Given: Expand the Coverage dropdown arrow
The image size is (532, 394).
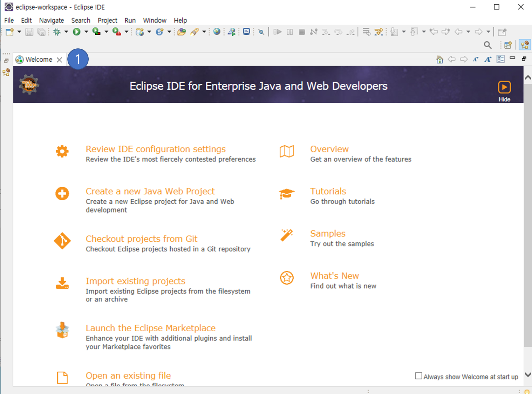Looking at the screenshot, I should tap(106, 32).
